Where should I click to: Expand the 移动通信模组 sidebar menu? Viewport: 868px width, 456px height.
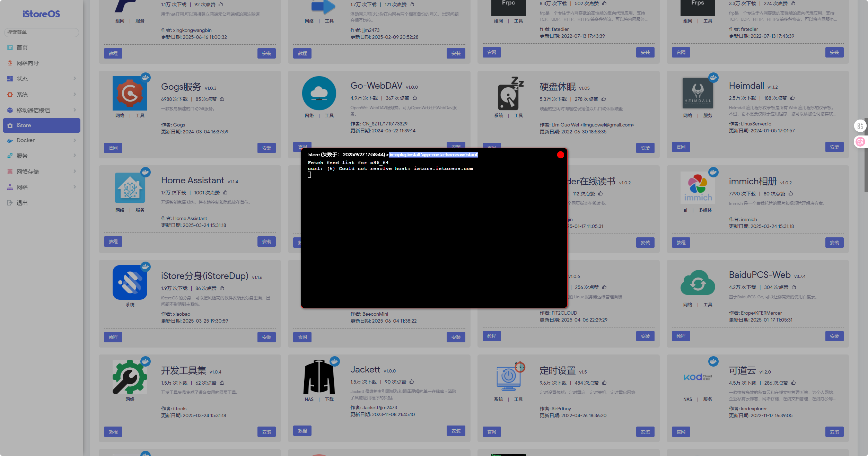click(42, 110)
